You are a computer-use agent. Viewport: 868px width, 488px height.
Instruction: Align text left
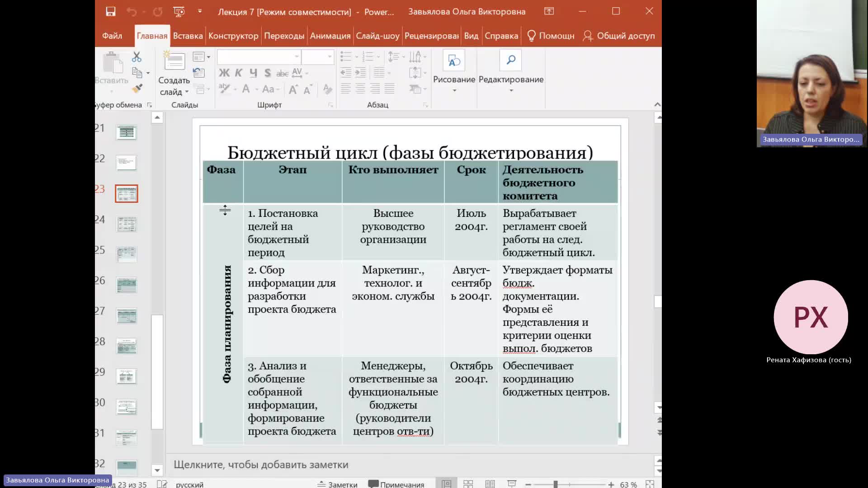346,89
